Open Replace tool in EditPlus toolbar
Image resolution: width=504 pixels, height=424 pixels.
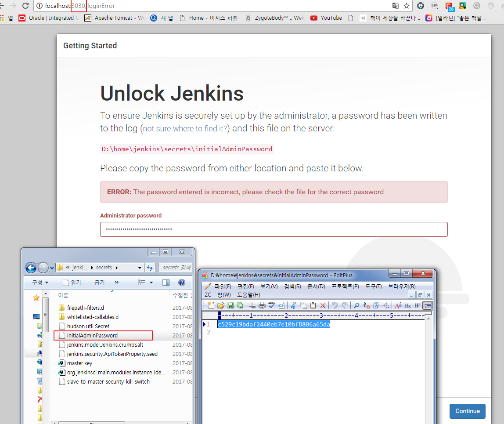point(367,306)
